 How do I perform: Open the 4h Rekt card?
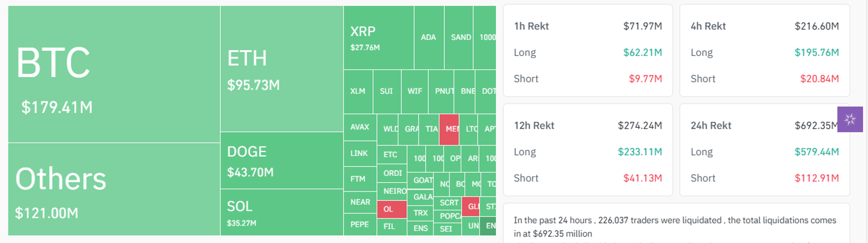pyautogui.click(x=764, y=51)
